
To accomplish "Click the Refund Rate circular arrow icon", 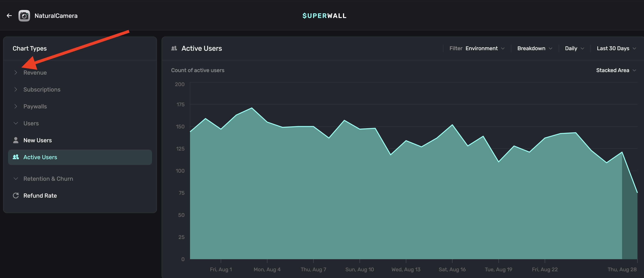I will coord(16,196).
